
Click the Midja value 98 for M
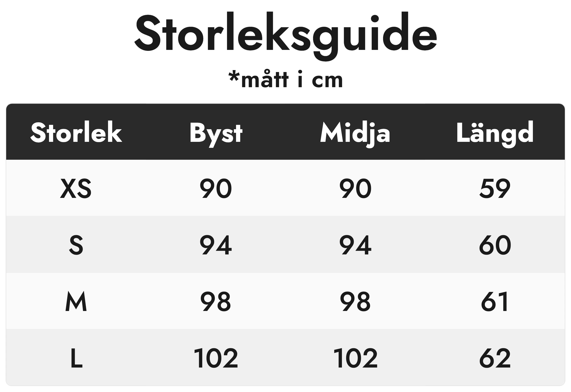(355, 301)
